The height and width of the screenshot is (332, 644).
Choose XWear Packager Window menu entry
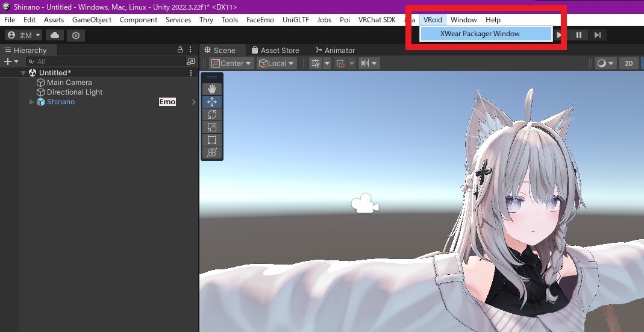coord(486,34)
